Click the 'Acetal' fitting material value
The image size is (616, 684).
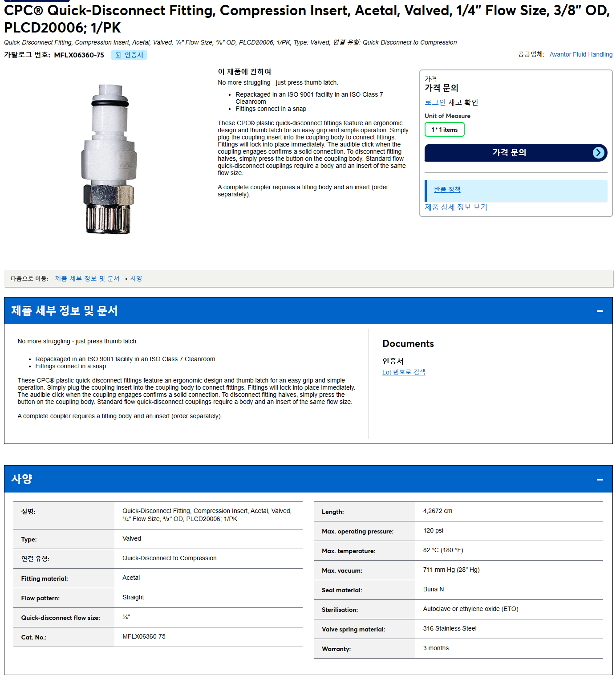point(131,578)
